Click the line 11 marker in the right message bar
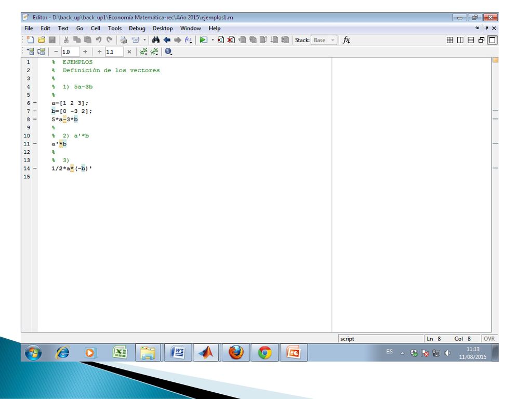Viewport: 532px width, 399px height. (495, 143)
